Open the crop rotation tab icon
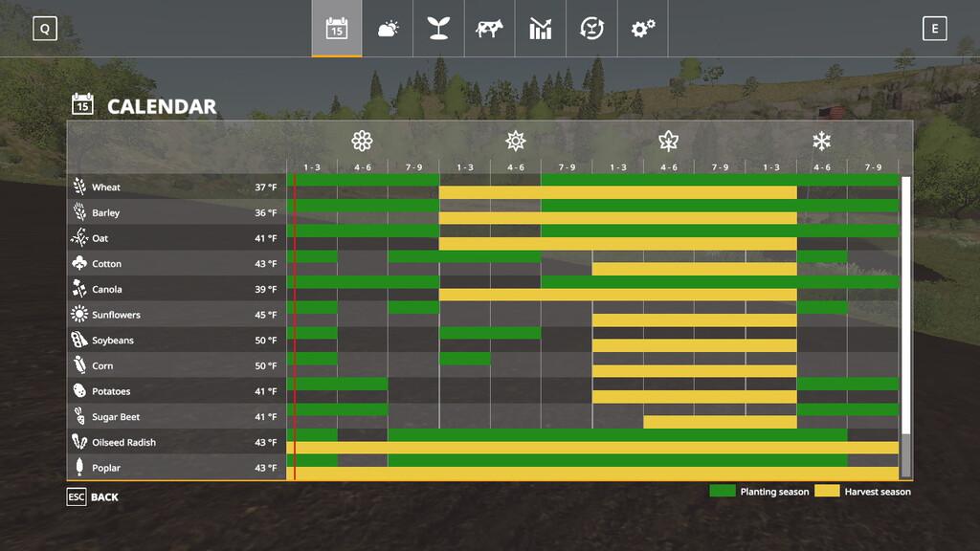The image size is (980, 551). coord(591,29)
